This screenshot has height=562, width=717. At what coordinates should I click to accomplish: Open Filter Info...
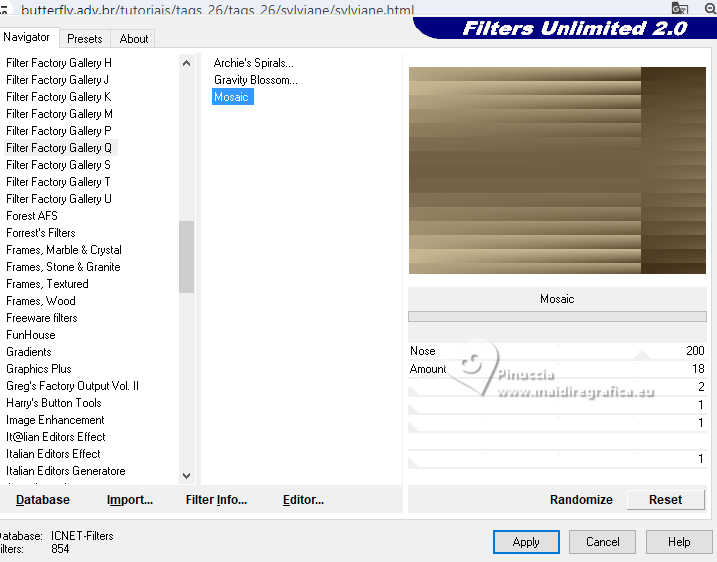[216, 499]
